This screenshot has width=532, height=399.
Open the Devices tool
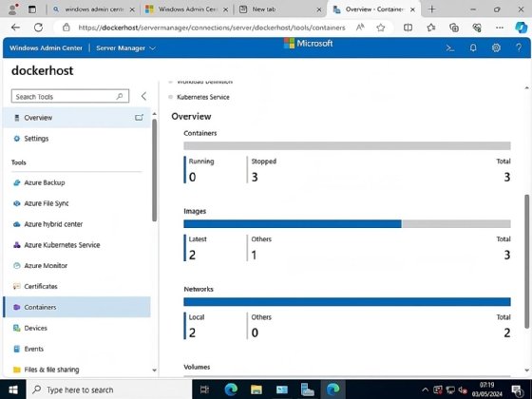tap(77, 328)
